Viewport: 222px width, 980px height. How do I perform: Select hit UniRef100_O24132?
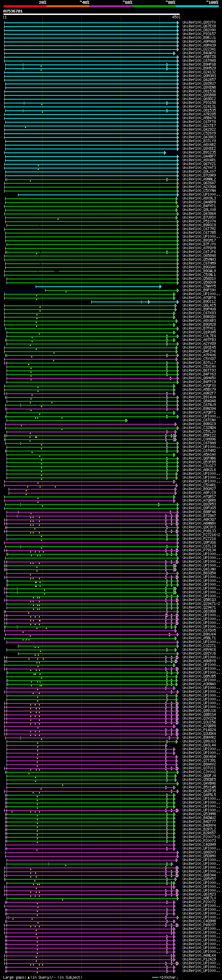(x=199, y=72)
